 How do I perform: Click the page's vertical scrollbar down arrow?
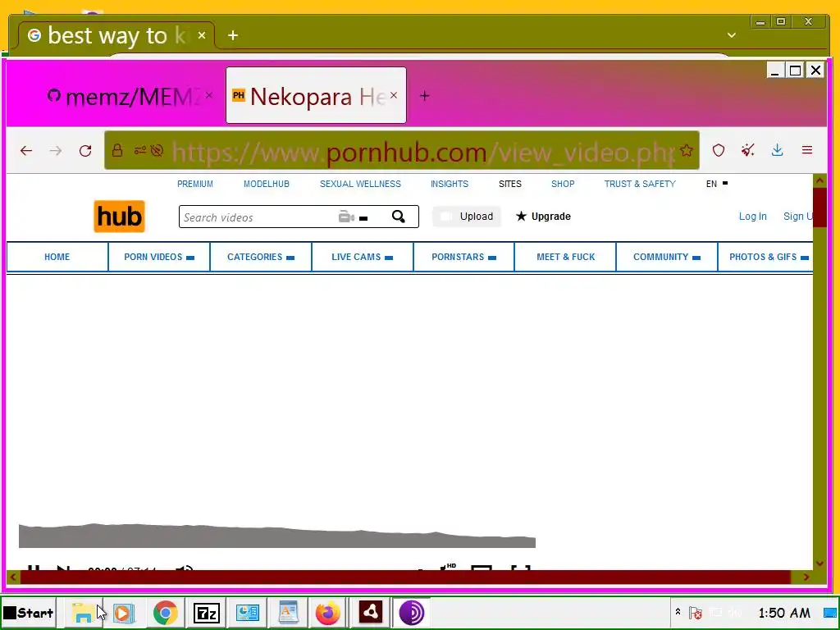pyautogui.click(x=819, y=564)
